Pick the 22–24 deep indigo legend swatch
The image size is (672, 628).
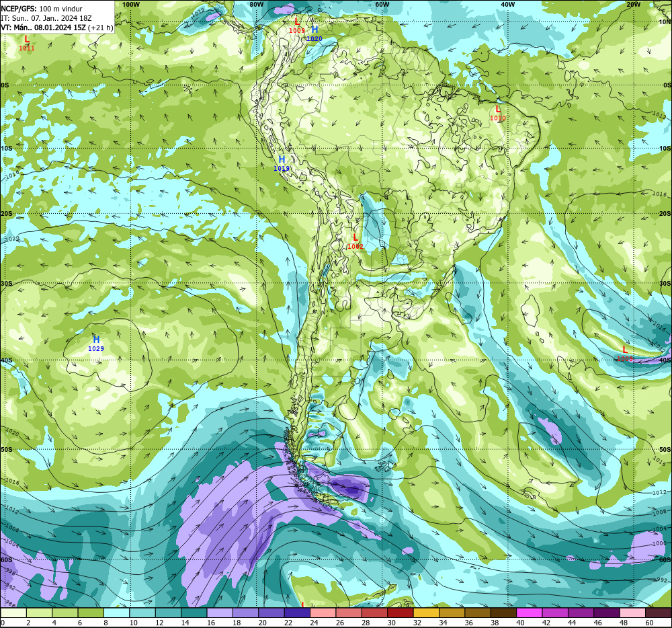tap(297, 613)
